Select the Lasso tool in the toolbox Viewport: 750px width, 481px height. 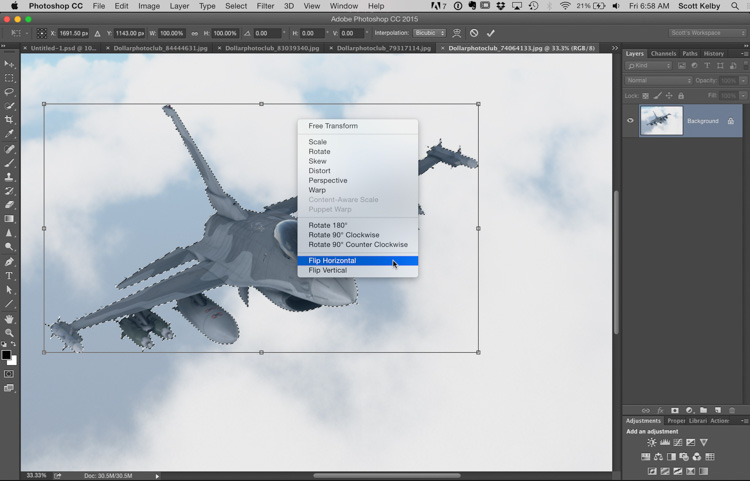(x=10, y=92)
